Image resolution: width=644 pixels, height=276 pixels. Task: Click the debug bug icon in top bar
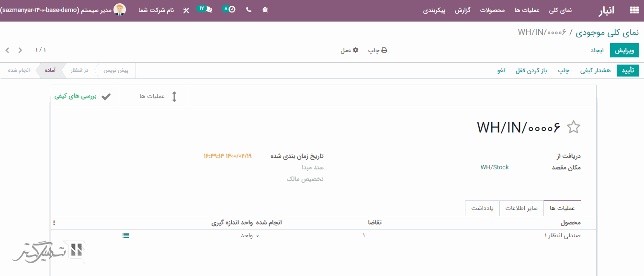click(265, 10)
